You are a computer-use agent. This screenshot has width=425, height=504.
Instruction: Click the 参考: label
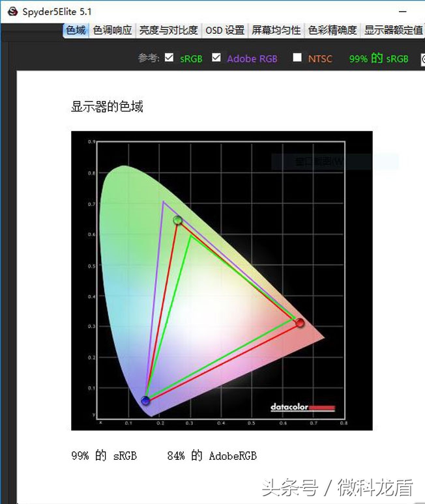coord(149,58)
